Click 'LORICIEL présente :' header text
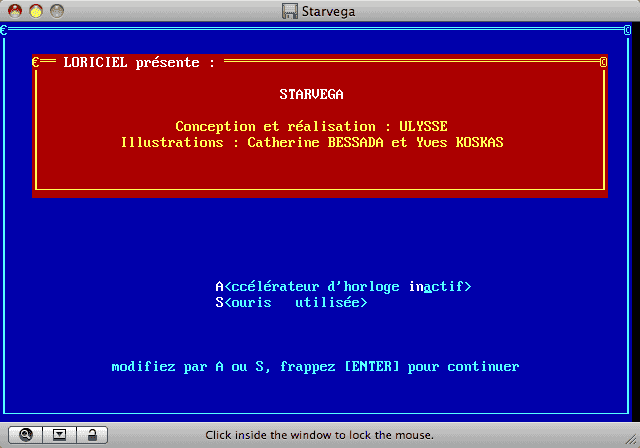The image size is (640, 448). point(139,62)
